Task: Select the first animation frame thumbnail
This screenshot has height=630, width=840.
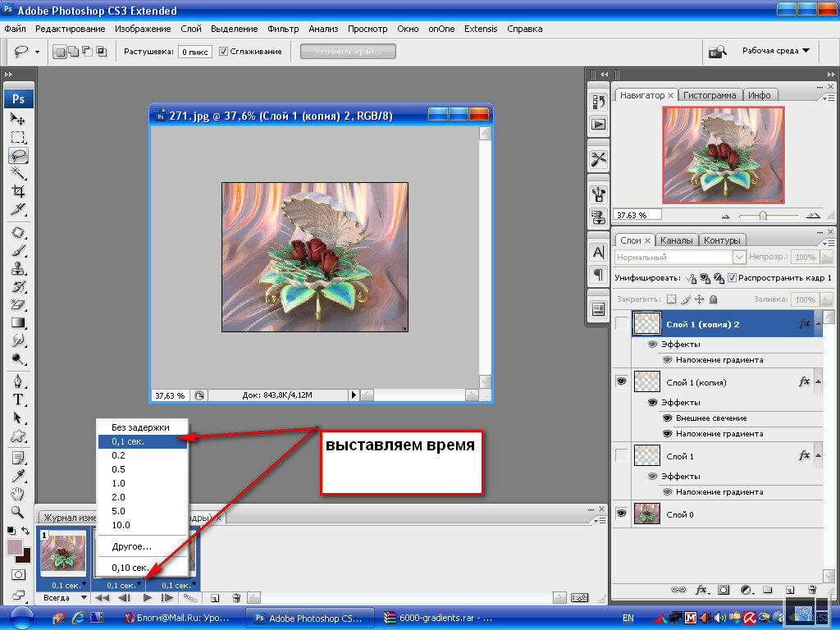Action: (x=62, y=553)
